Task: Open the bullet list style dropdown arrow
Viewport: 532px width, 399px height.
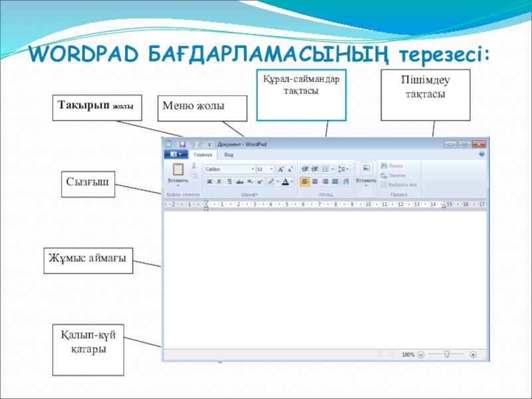Action: [332, 169]
